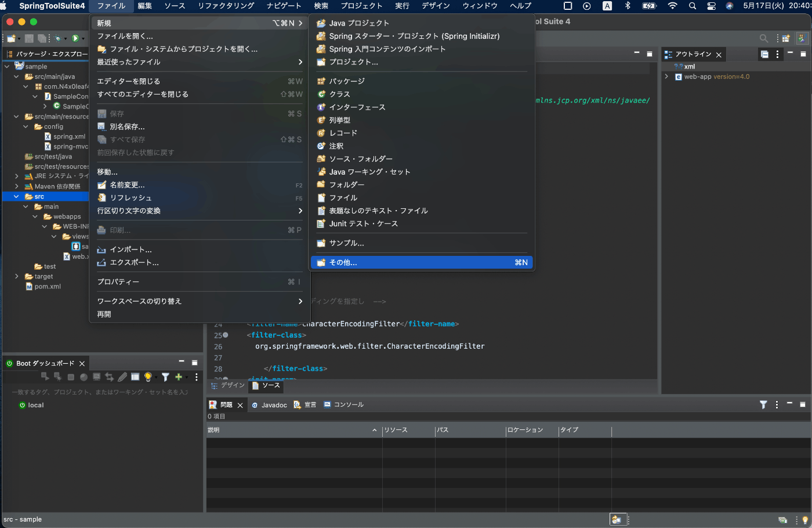
Task: Open ワークスペースの切り替え submenu
Action: (200, 301)
